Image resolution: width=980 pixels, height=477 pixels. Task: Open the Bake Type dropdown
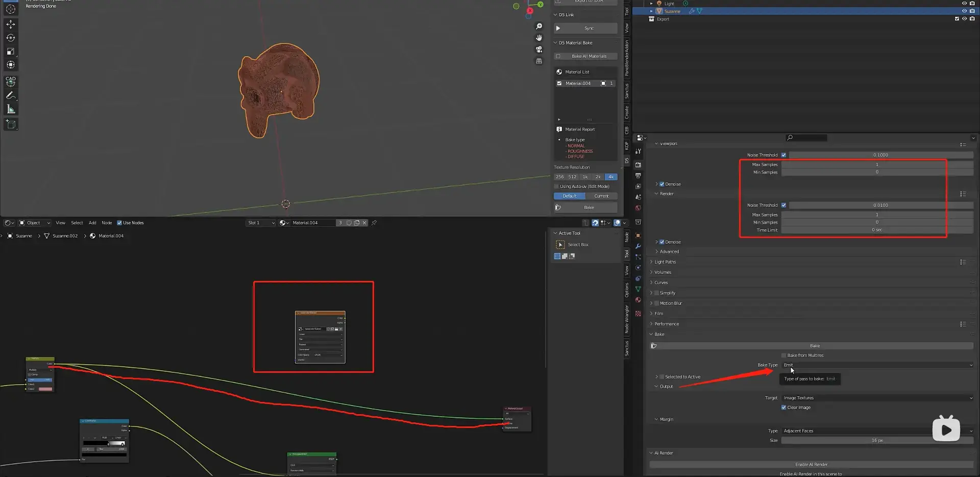point(877,365)
